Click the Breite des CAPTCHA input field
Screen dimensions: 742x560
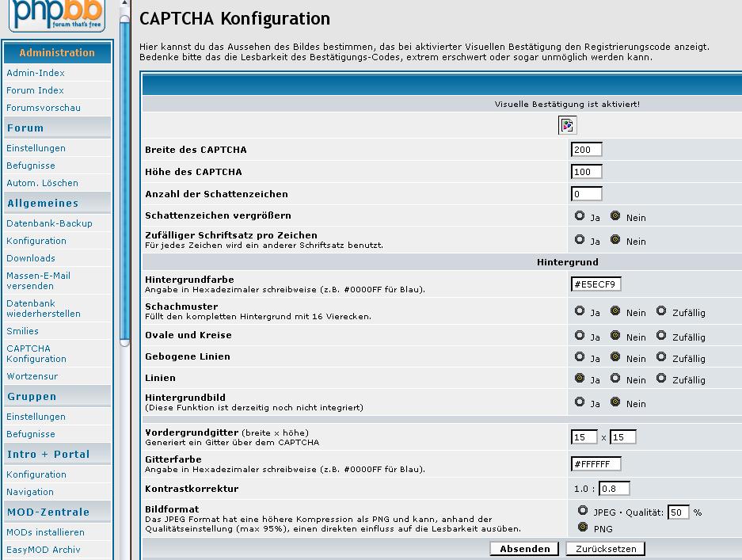(x=586, y=150)
